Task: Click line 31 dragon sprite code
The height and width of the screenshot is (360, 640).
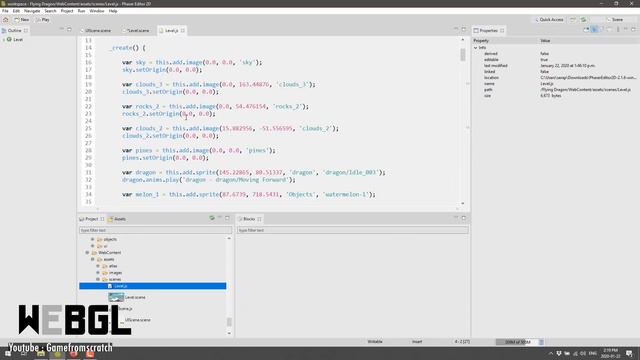Action: (253, 173)
